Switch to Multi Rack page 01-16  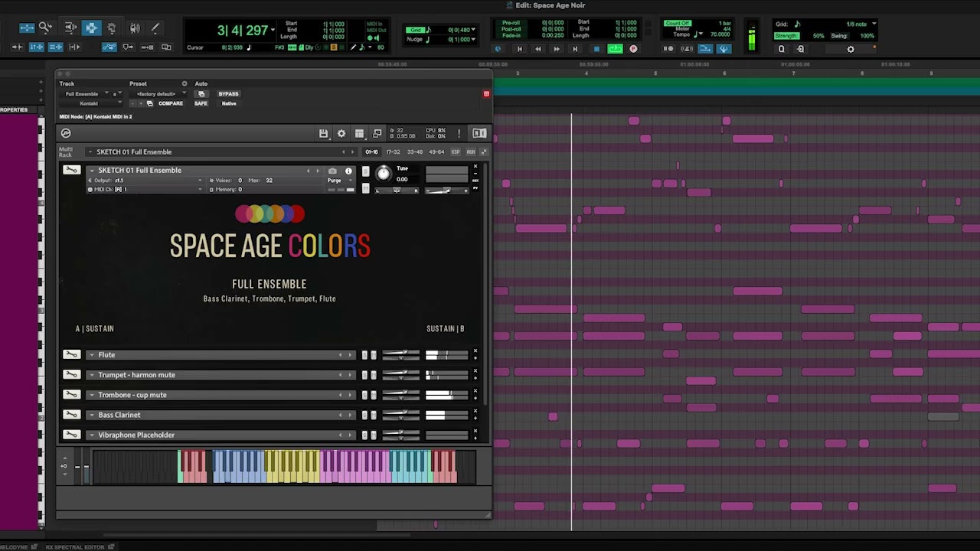pyautogui.click(x=371, y=152)
